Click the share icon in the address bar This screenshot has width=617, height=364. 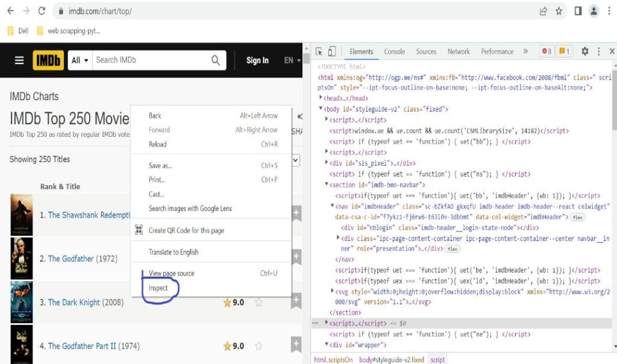point(543,11)
